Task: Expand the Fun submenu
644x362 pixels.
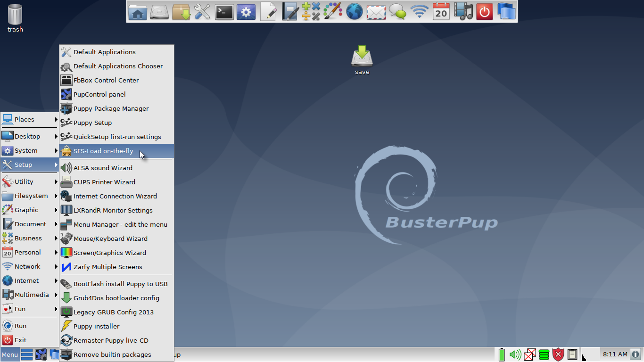Action: click(x=29, y=309)
